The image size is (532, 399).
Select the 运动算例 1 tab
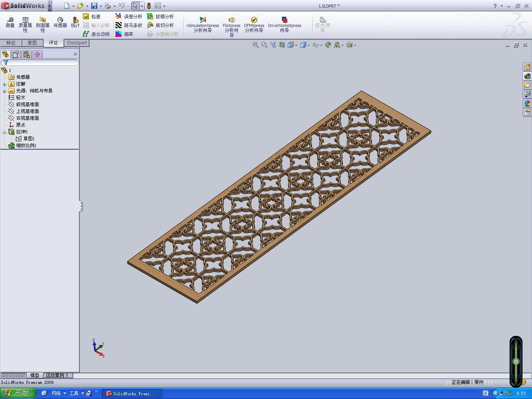point(57,375)
